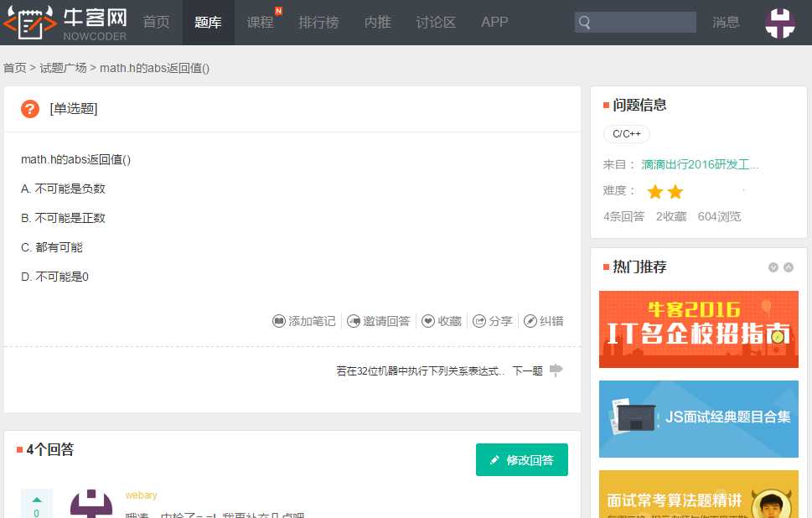Click the Nowcoder logo icon
The width and height of the screenshot is (812, 518).
point(29,22)
